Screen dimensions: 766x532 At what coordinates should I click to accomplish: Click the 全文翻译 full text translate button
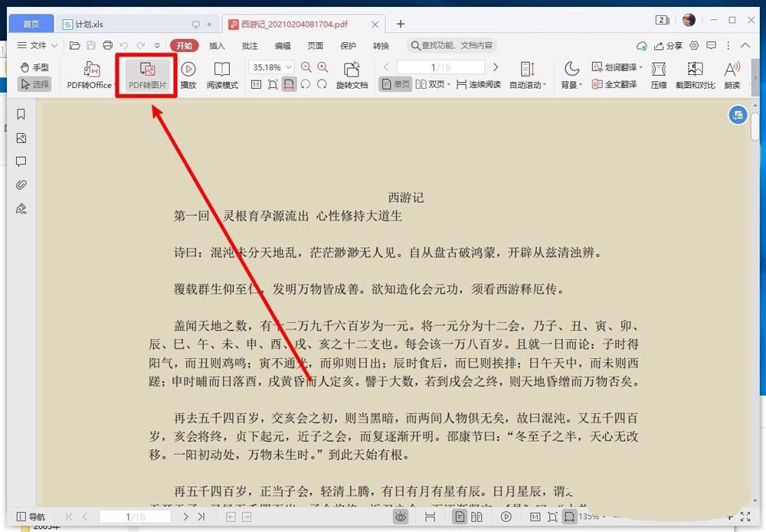click(614, 84)
